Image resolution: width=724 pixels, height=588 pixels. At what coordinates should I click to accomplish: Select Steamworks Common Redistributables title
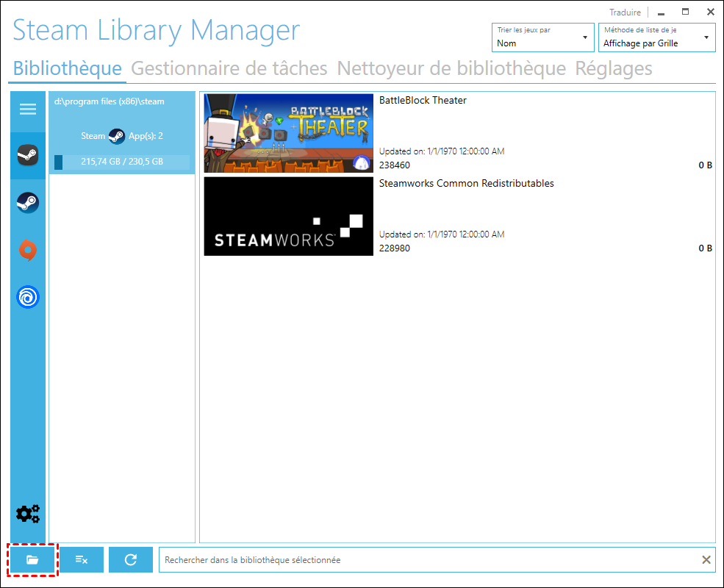click(466, 183)
